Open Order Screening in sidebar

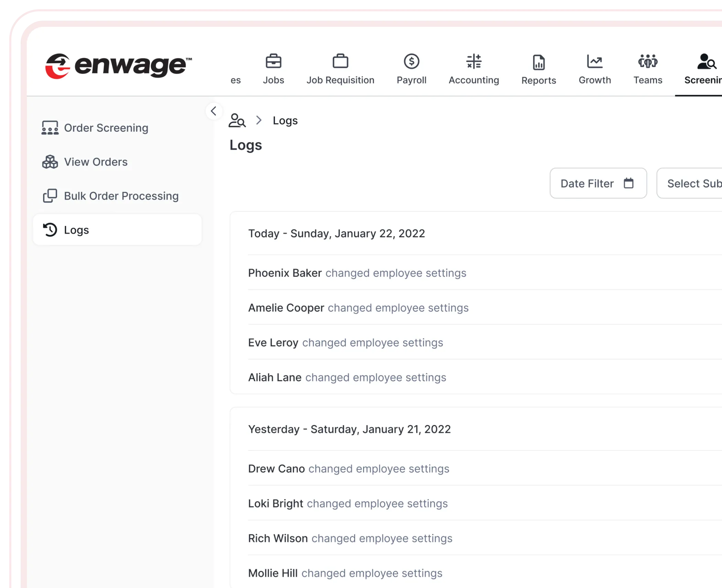pos(106,128)
